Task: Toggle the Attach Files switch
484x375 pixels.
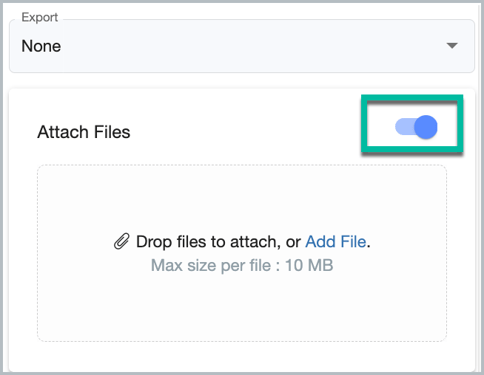Action: pos(416,127)
